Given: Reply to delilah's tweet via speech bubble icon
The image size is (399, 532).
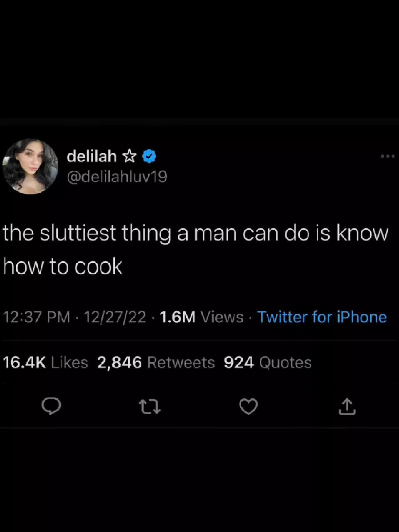Looking at the screenshot, I should pyautogui.click(x=52, y=407).
